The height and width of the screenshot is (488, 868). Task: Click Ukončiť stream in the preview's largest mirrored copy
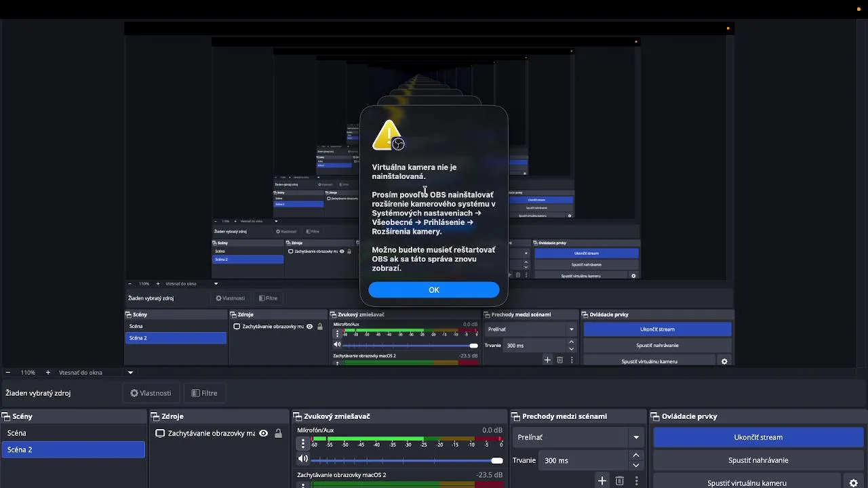coord(657,329)
